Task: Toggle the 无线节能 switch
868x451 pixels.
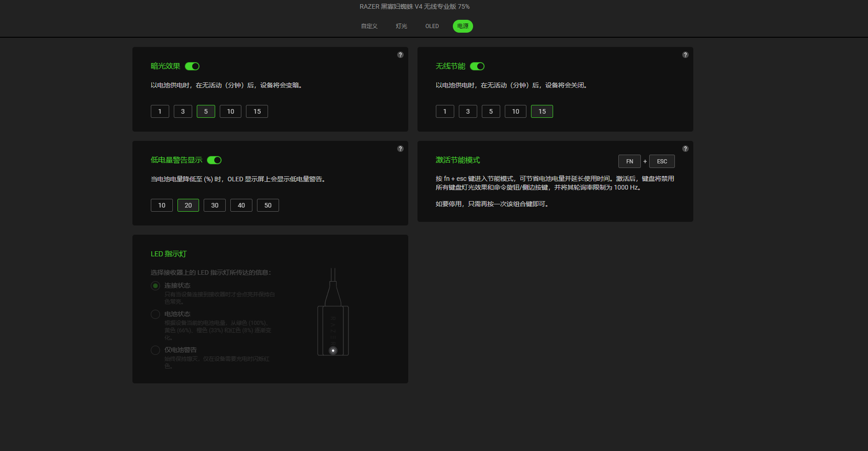Action: [x=477, y=66]
